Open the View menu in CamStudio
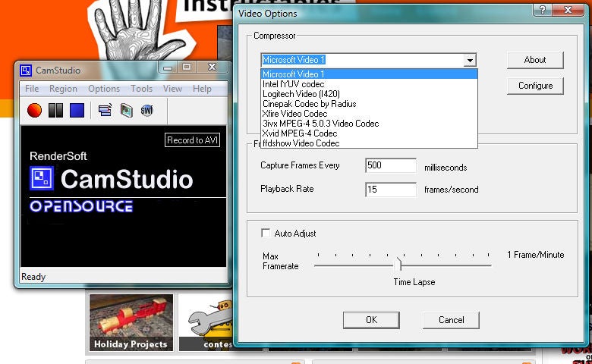 pos(172,89)
